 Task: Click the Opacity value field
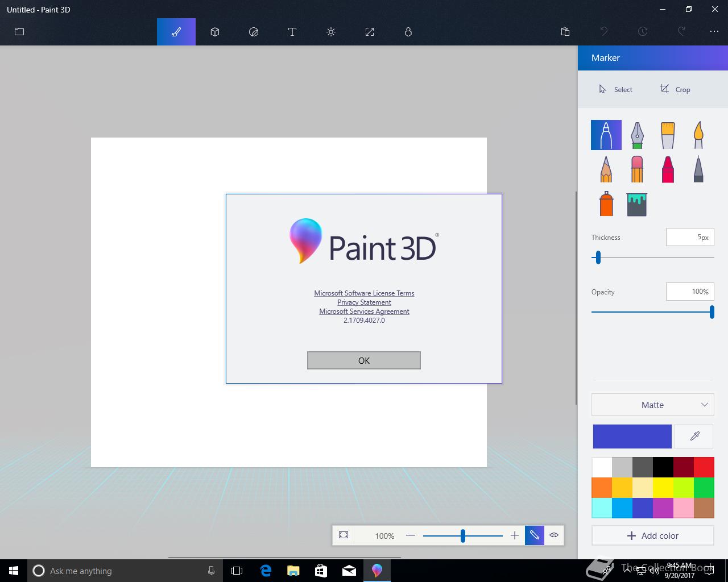click(x=690, y=292)
